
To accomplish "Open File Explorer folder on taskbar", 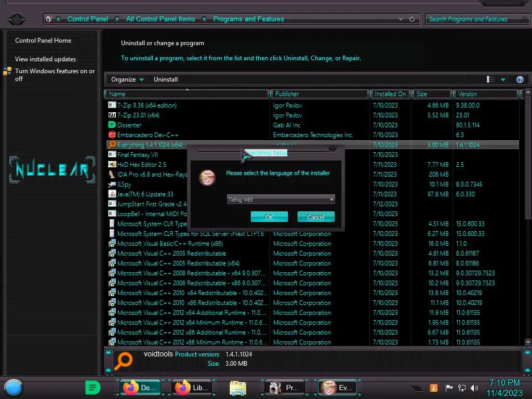I will click(238, 388).
